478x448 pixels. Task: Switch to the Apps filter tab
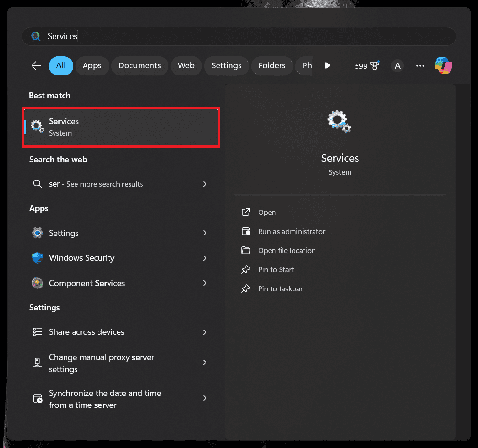pyautogui.click(x=92, y=66)
